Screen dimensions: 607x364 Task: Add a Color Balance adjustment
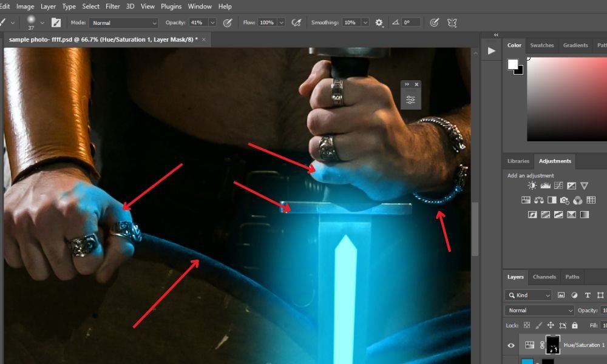pyautogui.click(x=539, y=200)
